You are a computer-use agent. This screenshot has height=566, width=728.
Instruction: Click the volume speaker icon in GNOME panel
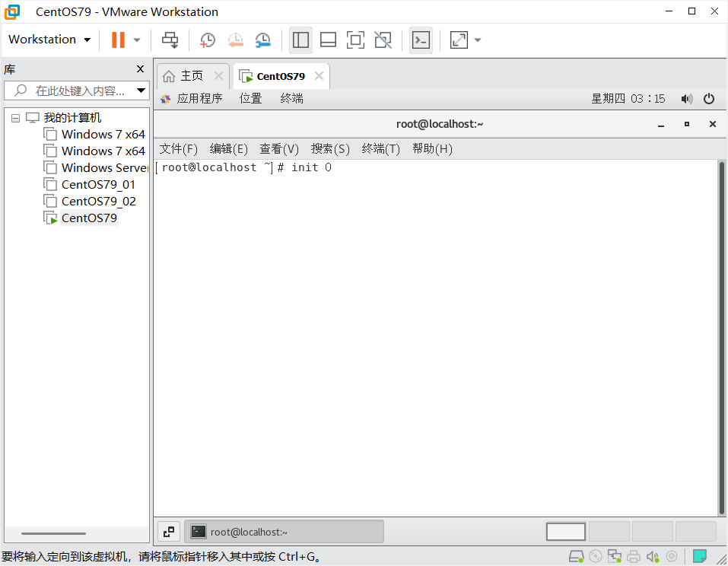coord(687,98)
